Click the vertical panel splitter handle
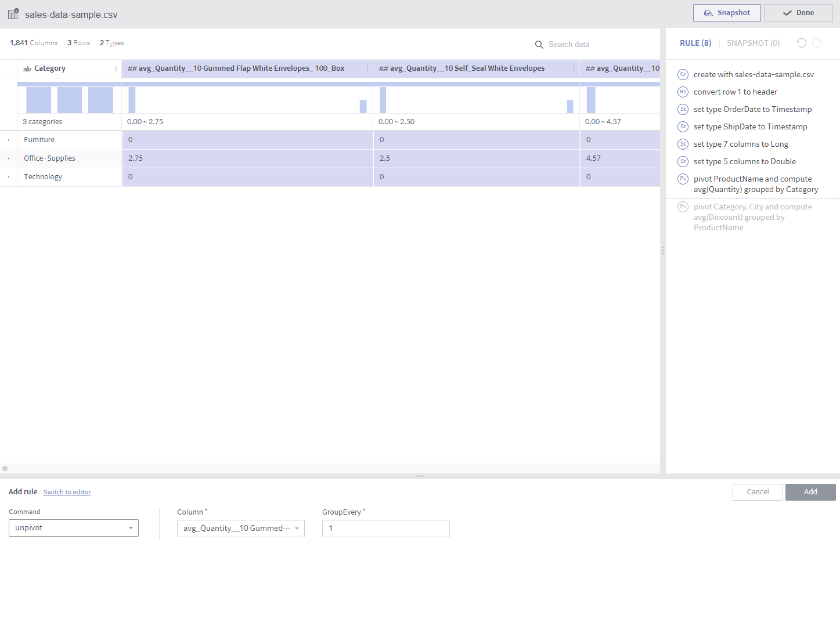 coord(663,251)
